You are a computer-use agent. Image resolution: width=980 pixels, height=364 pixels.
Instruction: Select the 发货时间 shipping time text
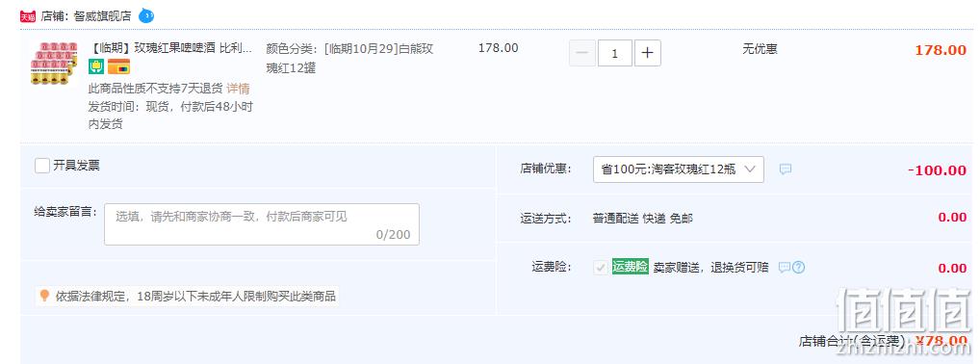170,116
